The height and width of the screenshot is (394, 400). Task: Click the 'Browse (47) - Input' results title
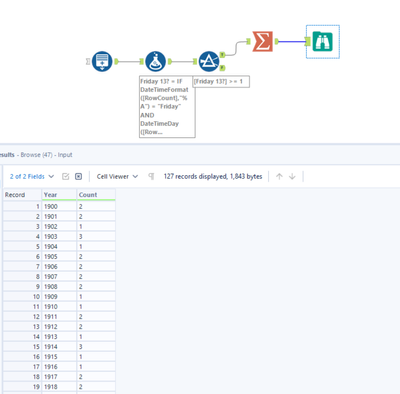[46, 155]
